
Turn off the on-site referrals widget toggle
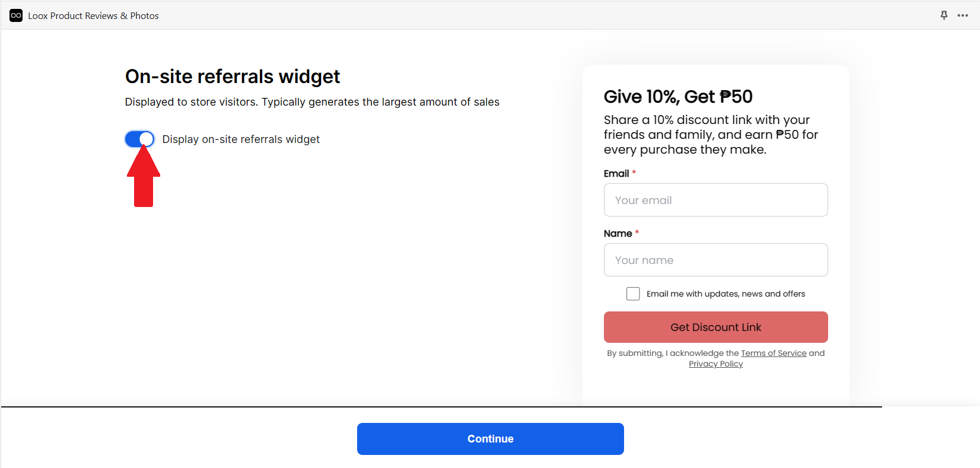tap(139, 139)
